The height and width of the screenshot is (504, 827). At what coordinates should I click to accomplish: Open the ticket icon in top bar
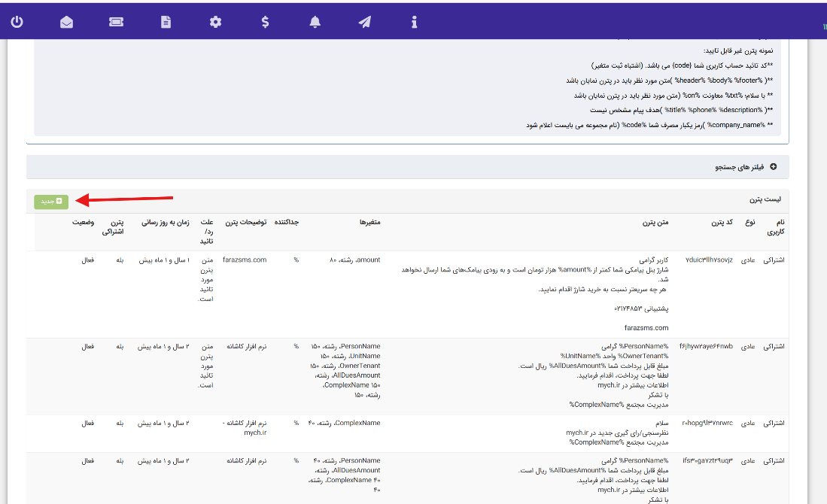click(x=116, y=22)
